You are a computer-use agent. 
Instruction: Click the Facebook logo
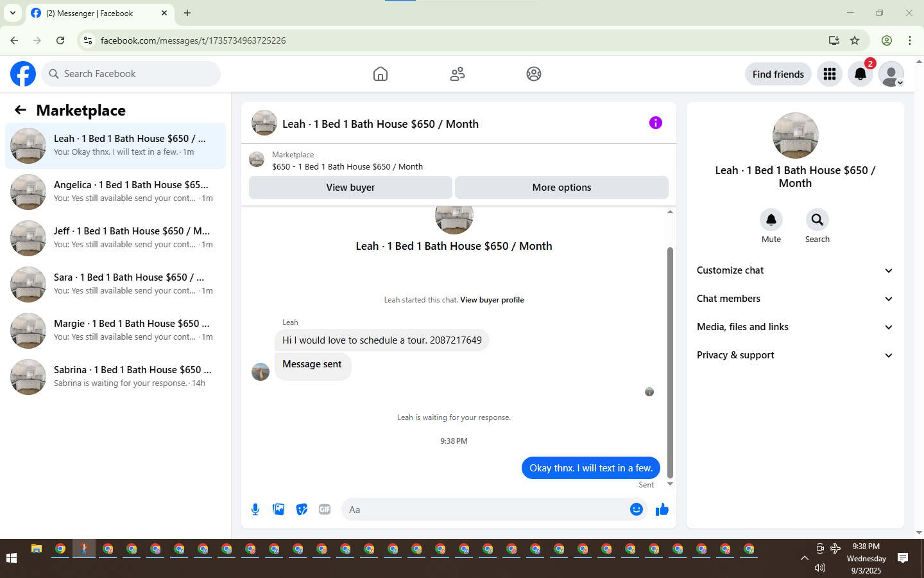coord(23,74)
